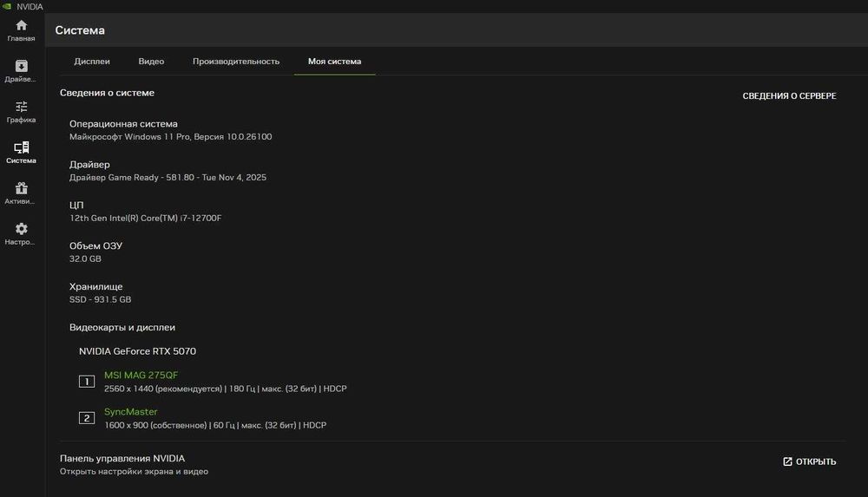Click the Объем ОЗУ label
The width and height of the screenshot is (868, 497).
pos(95,245)
